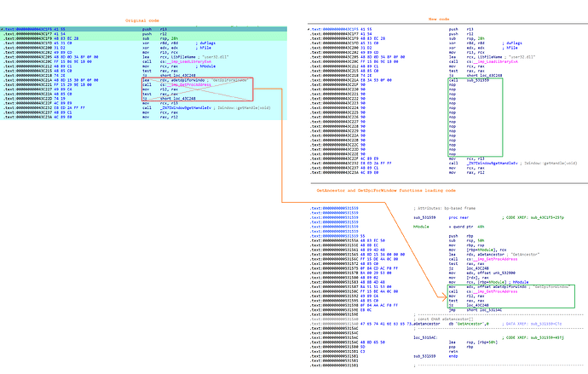Click "IWindow::getHandle(void)" comment in New code
The image size is (588, 374).
pyautogui.click(x=551, y=164)
